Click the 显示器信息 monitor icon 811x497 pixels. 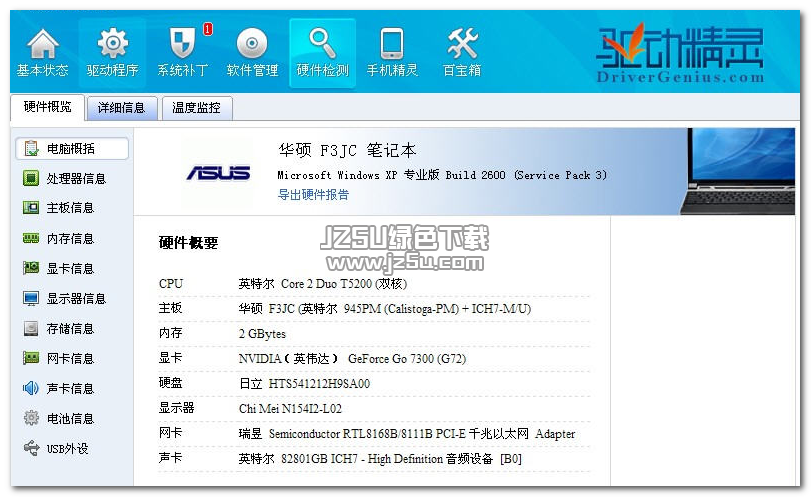pos(31,298)
